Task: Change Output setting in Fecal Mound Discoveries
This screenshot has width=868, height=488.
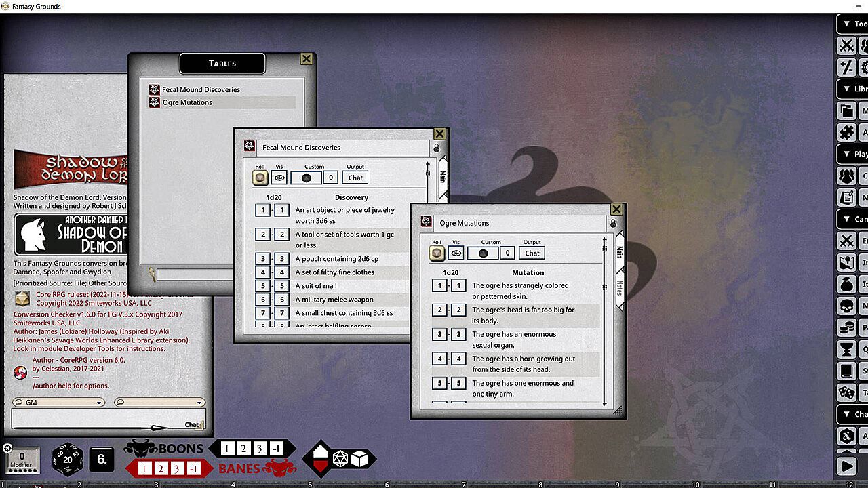Action: point(355,178)
